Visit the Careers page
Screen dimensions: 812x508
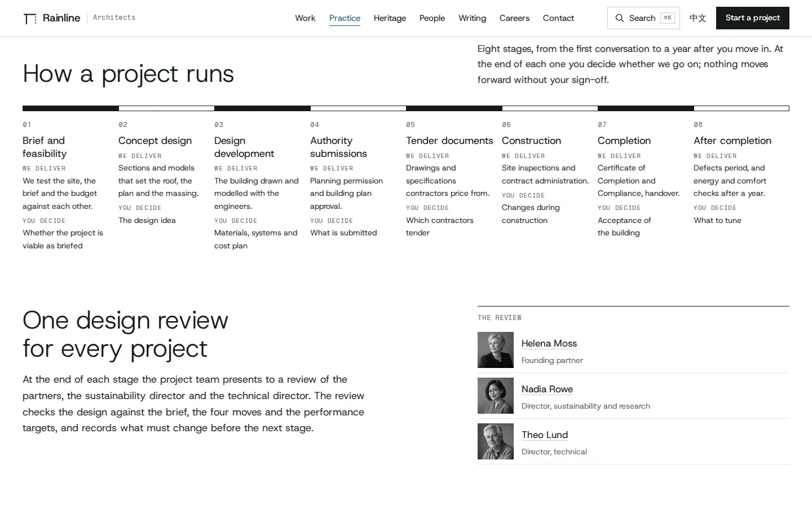(514, 18)
